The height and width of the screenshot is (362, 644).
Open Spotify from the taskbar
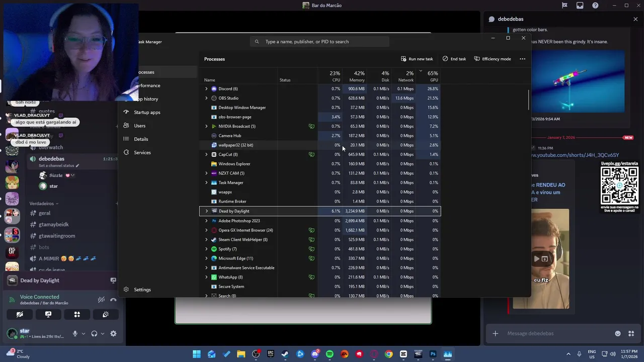(x=330, y=354)
